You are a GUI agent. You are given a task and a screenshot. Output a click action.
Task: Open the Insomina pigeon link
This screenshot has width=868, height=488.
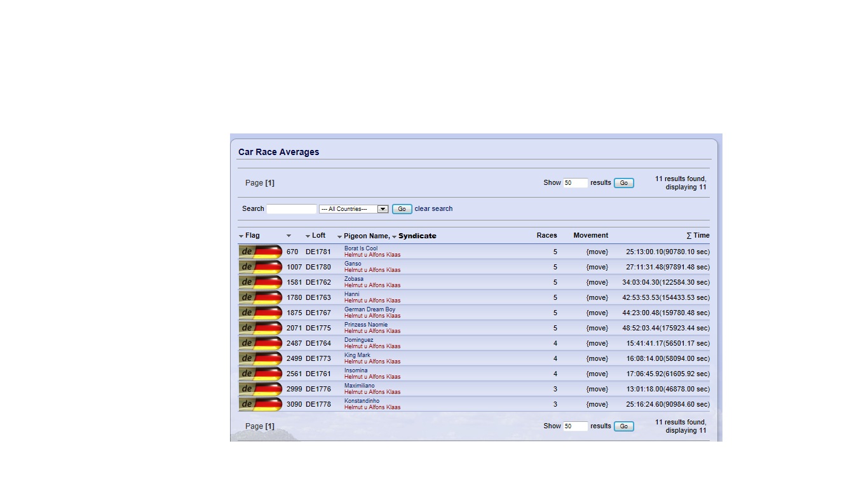click(356, 370)
